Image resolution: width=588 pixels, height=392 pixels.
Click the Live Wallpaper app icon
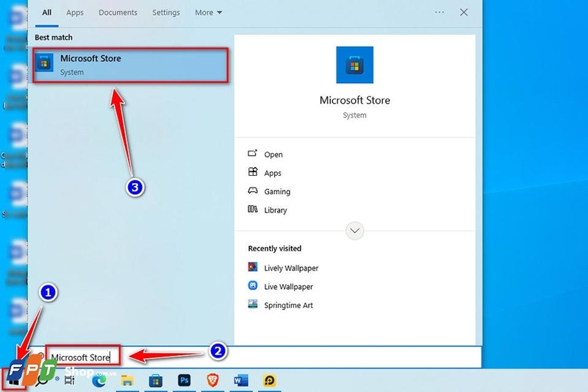[x=253, y=285]
